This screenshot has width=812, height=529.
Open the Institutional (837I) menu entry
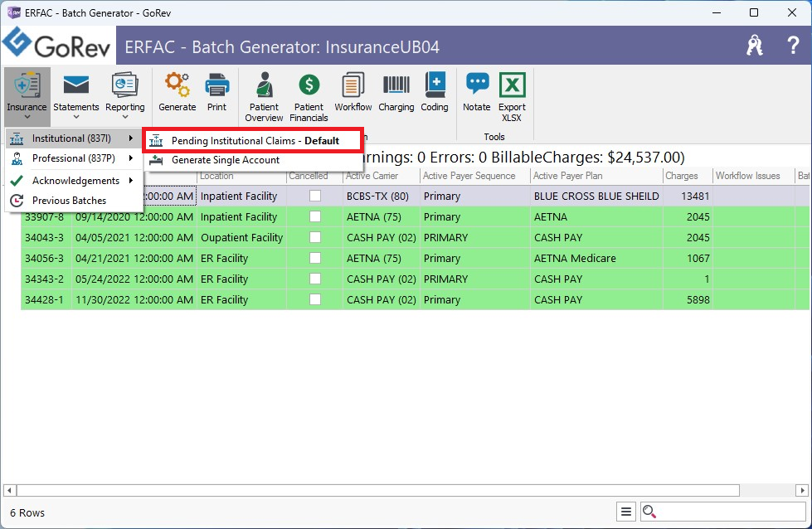74,138
